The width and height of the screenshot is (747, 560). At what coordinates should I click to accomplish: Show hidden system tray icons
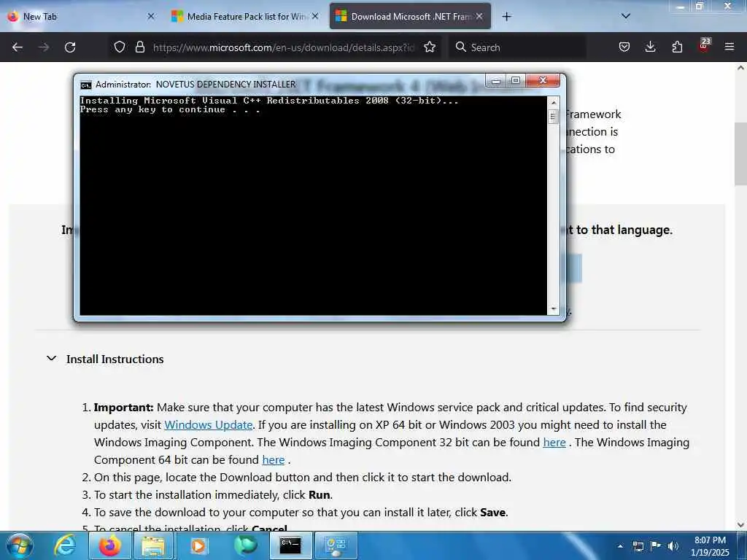pos(620,546)
